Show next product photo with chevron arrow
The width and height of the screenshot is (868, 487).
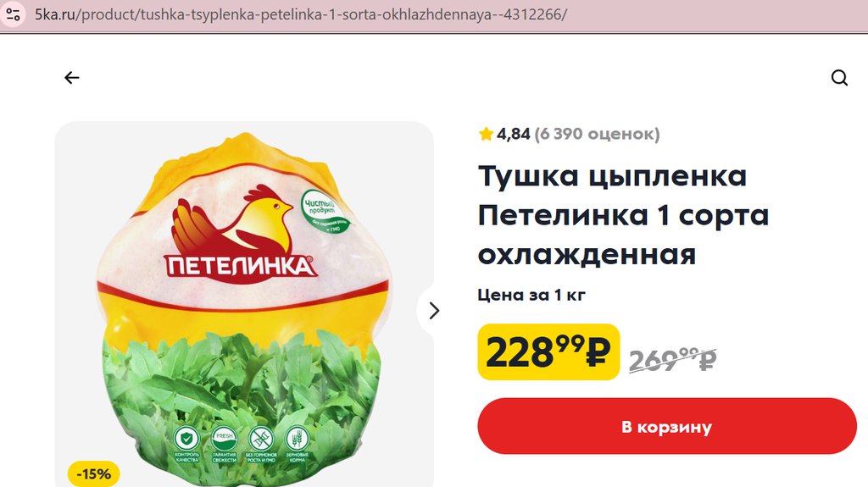click(434, 311)
